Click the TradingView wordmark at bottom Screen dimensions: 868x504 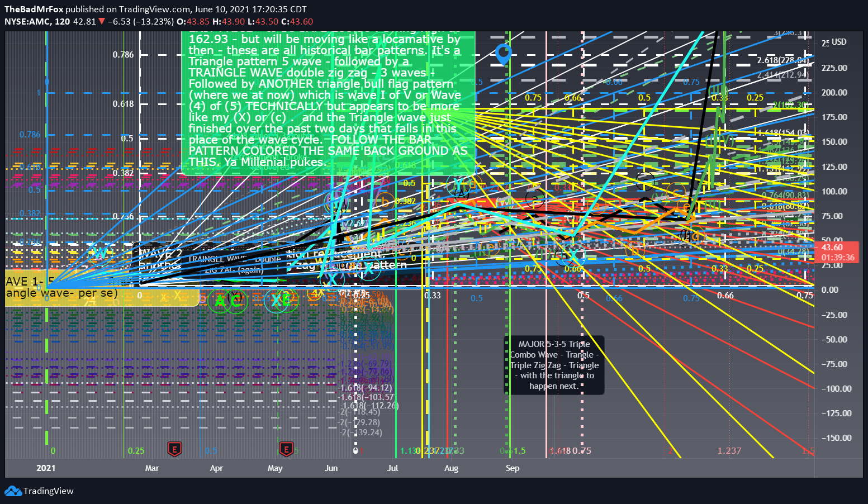pos(49,491)
